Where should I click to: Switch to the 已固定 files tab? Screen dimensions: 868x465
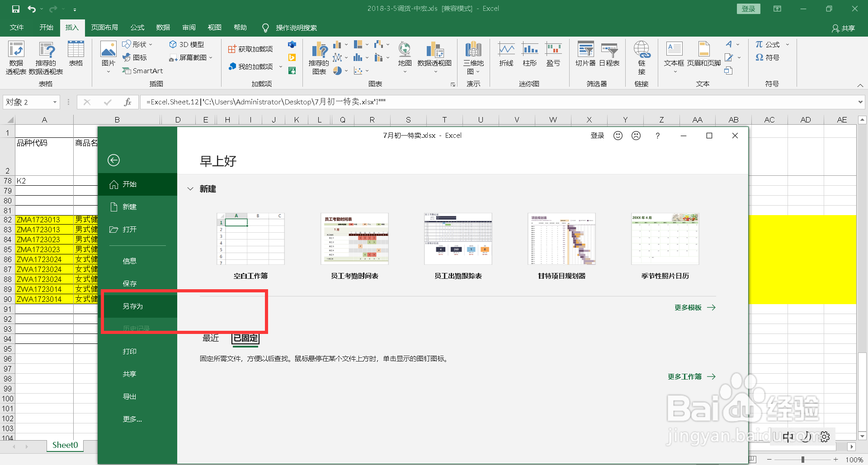pos(245,338)
